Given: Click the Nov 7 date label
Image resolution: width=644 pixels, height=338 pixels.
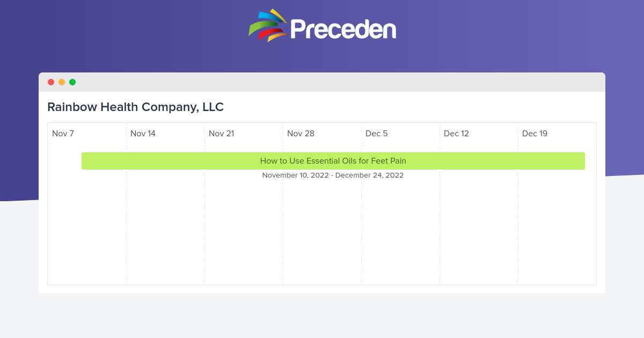Looking at the screenshot, I should tap(63, 134).
